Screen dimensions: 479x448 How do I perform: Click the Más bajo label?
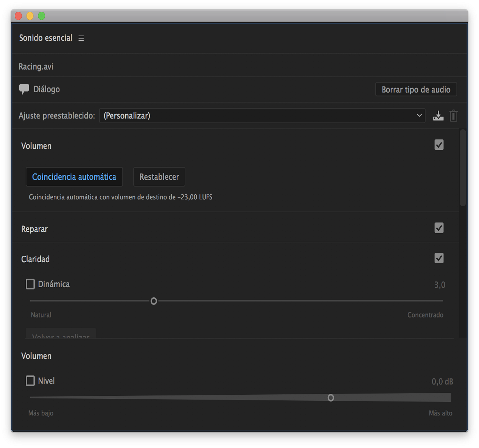(x=41, y=413)
